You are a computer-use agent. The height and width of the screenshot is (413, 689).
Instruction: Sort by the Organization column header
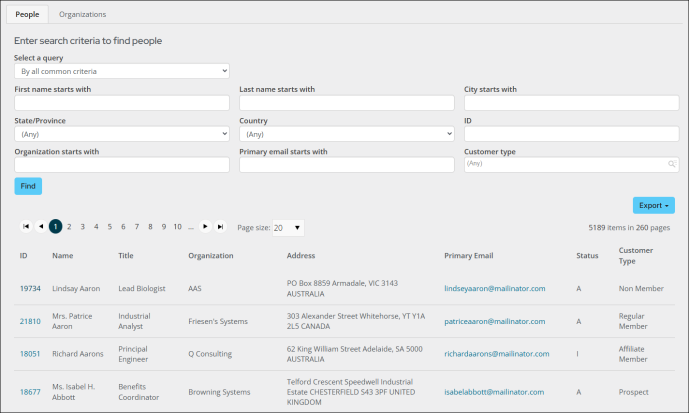click(210, 256)
